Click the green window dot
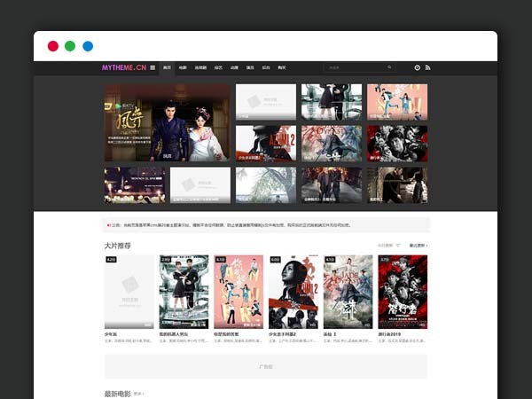 (70, 46)
